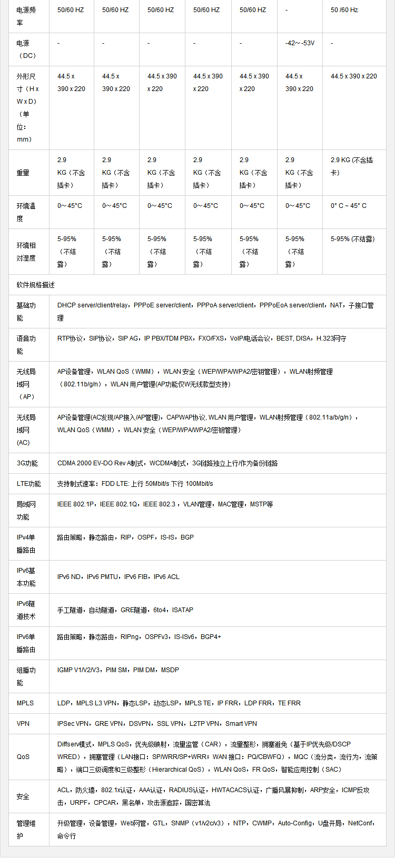
Task: Click the 电源频率 row label
Action: tap(26, 16)
